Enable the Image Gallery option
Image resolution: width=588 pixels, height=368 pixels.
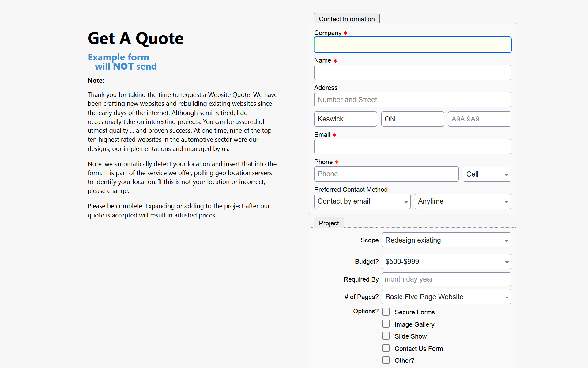(386, 324)
